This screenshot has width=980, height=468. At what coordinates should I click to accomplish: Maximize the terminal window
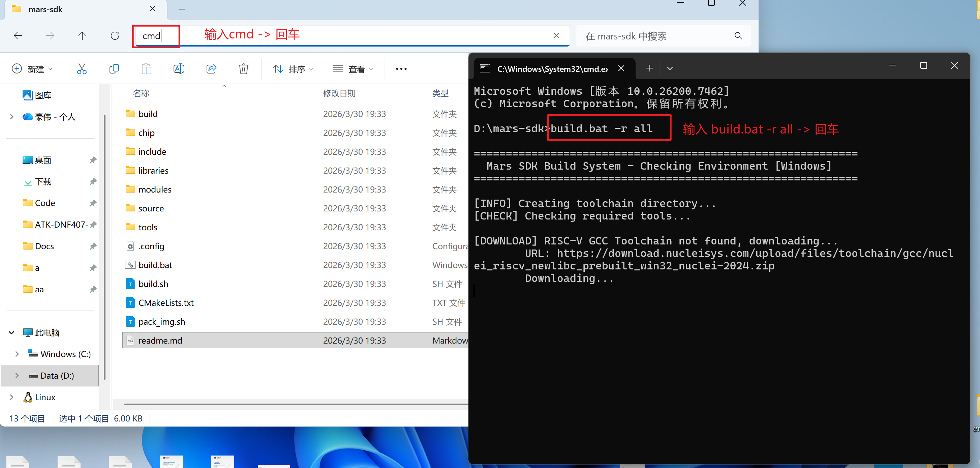[923, 65]
